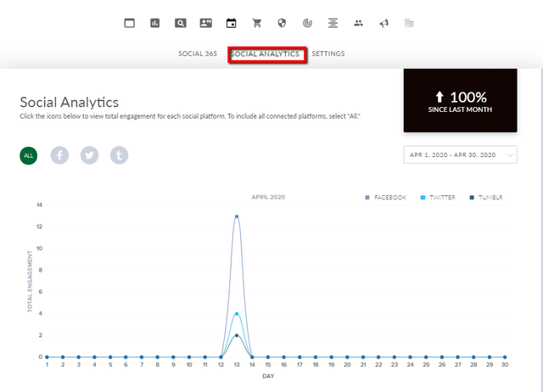The image size is (543, 392).
Task: Click the data point for day 20
Action: pyautogui.click(x=347, y=357)
